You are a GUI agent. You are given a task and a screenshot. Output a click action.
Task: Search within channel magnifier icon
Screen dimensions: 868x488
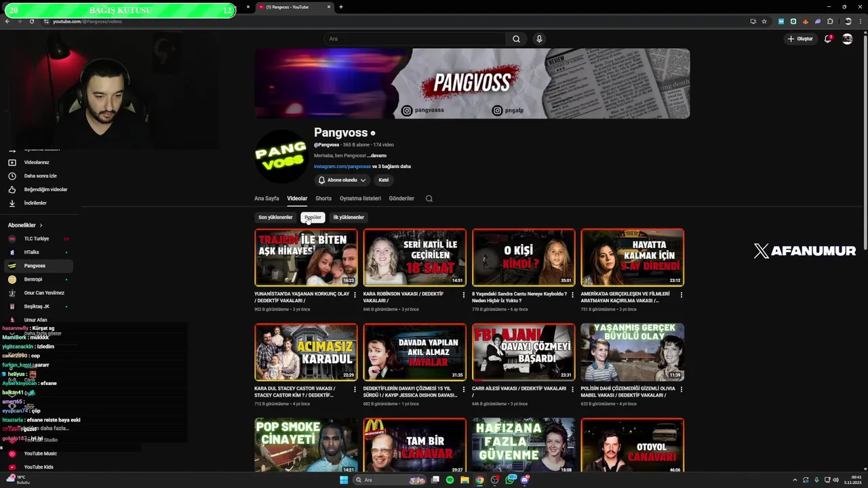[x=429, y=199]
